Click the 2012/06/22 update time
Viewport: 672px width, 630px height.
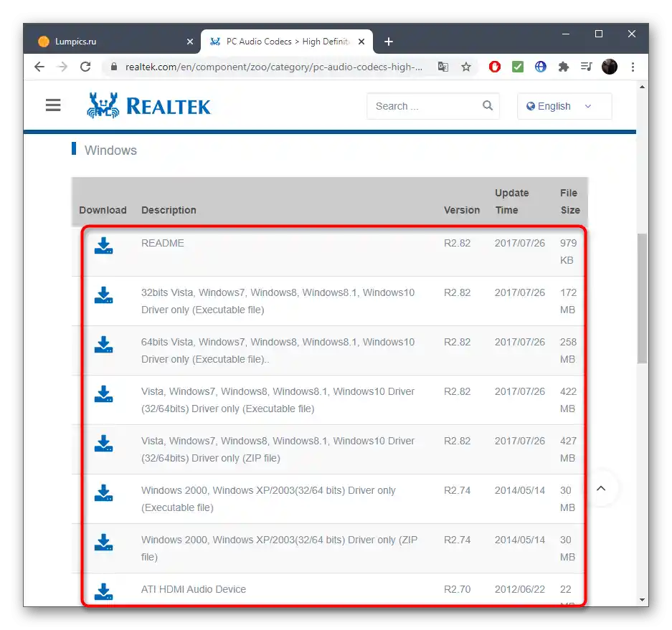pos(519,589)
